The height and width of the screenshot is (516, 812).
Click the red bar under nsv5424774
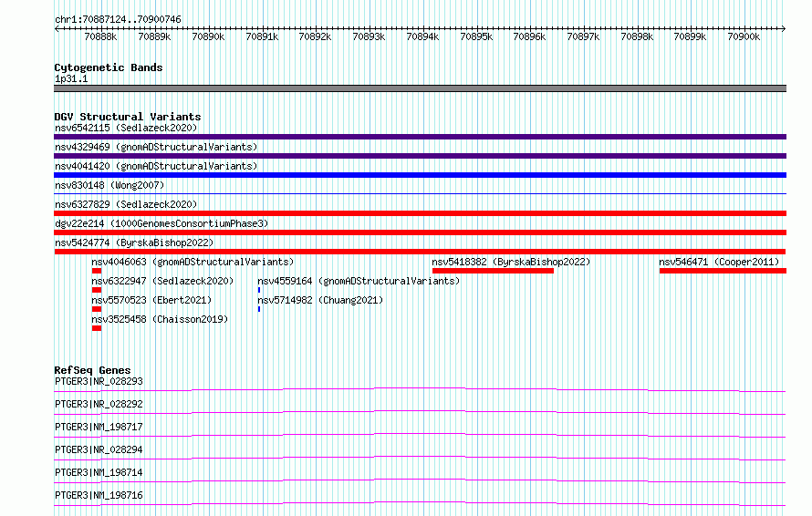click(x=420, y=252)
